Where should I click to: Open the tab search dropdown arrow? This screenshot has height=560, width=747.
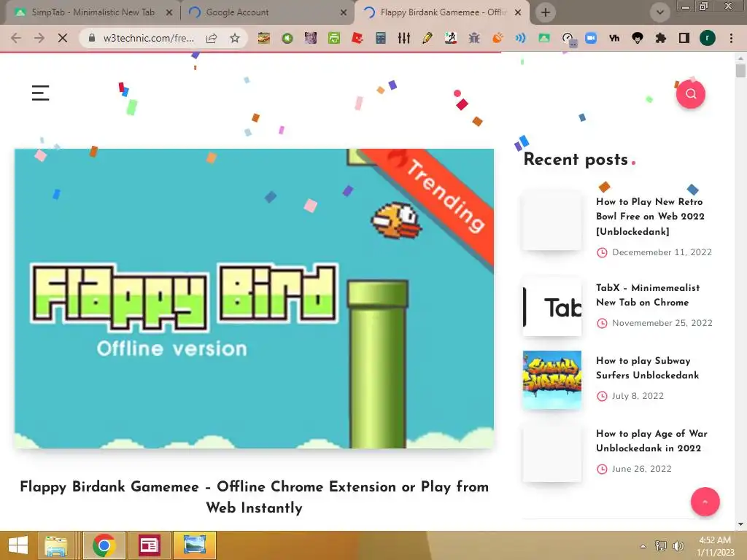(659, 12)
